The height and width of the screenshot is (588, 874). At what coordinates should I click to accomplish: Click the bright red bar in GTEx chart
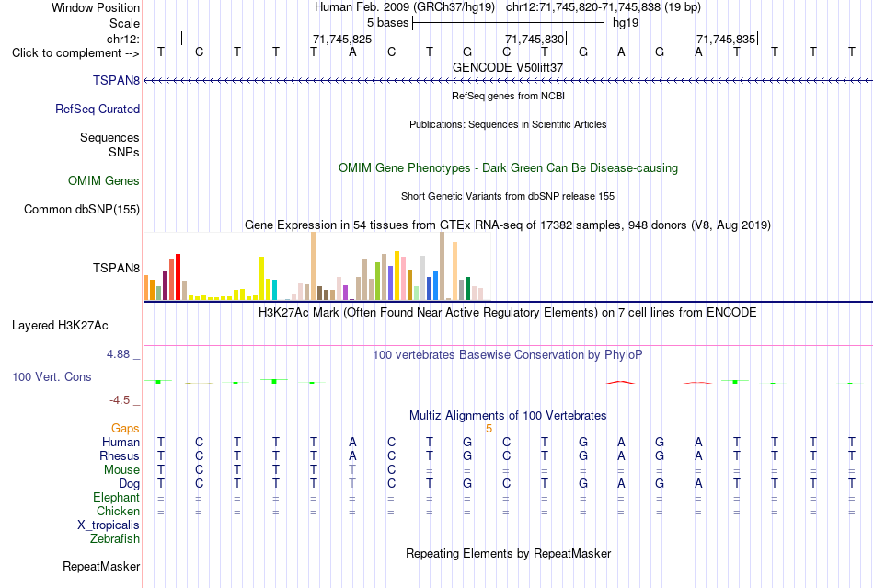(178, 277)
